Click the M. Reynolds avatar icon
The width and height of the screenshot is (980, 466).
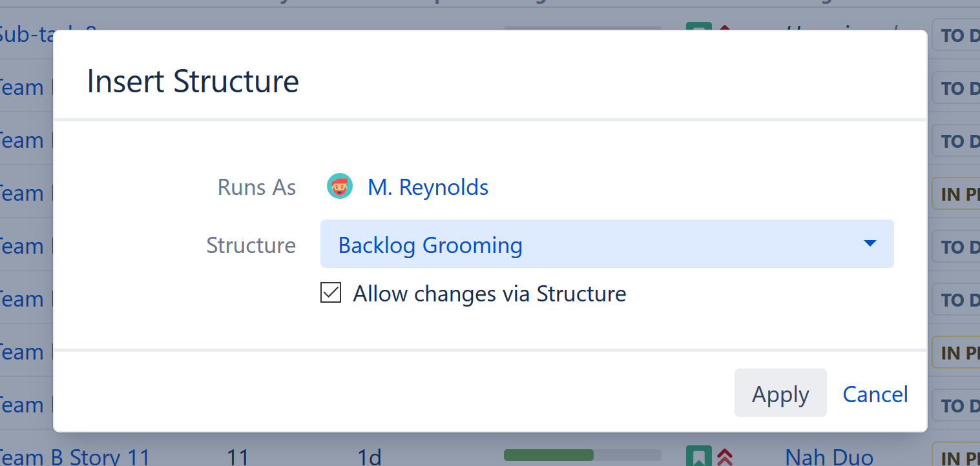pos(340,187)
